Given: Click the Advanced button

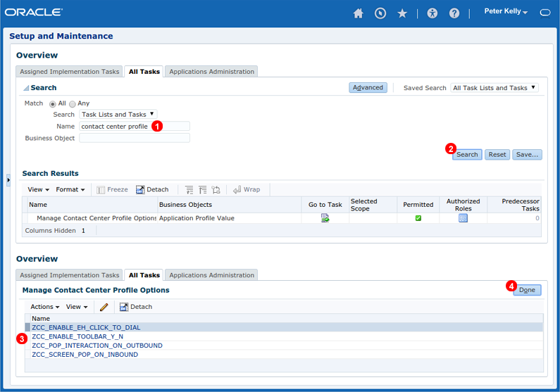Looking at the screenshot, I should [x=368, y=88].
